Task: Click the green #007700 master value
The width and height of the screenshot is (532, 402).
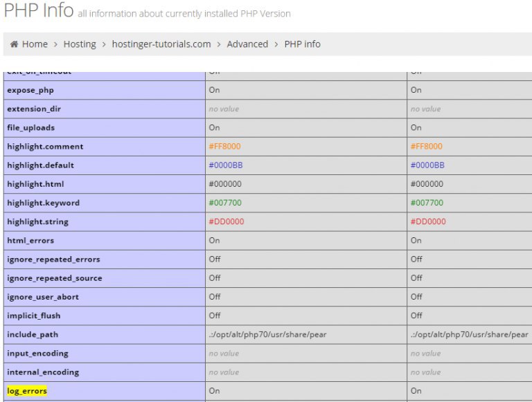Action: click(x=427, y=203)
